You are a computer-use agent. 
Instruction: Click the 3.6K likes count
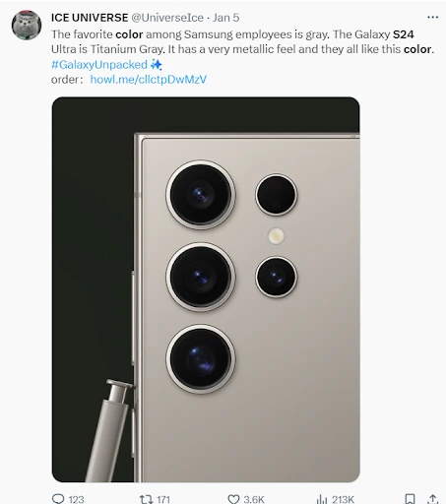coord(254,500)
